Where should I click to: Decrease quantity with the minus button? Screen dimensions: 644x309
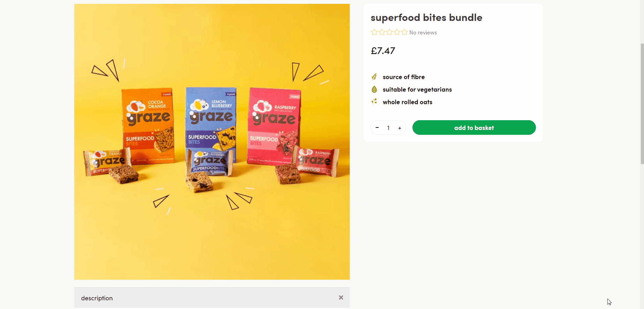[x=377, y=128]
